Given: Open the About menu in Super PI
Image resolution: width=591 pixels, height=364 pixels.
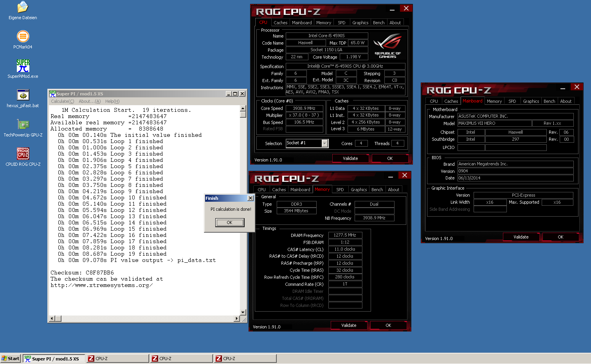Looking at the screenshot, I should point(90,101).
